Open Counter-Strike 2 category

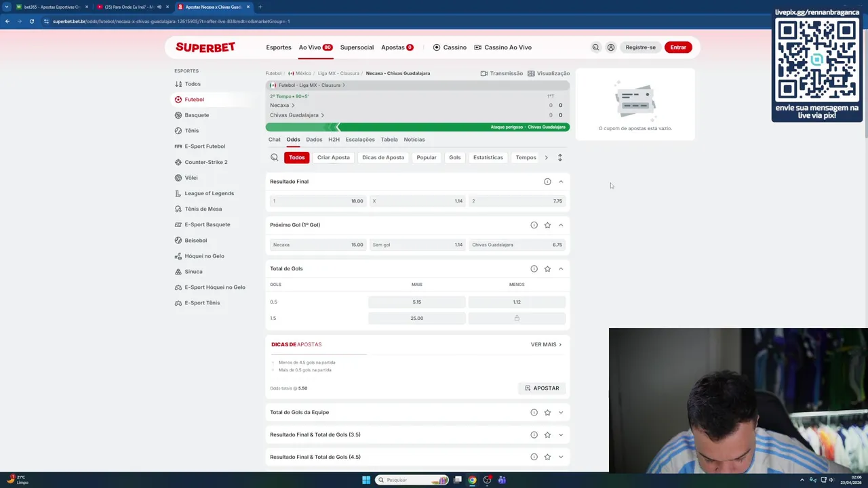click(206, 162)
